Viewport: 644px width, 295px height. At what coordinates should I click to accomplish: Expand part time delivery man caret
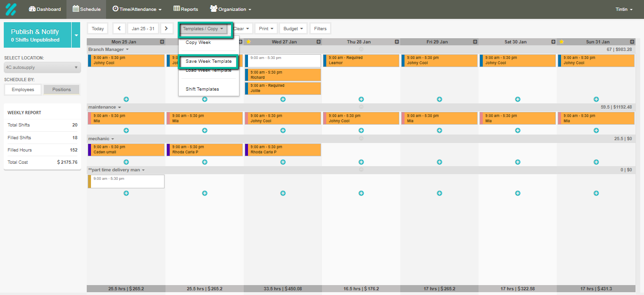click(143, 170)
